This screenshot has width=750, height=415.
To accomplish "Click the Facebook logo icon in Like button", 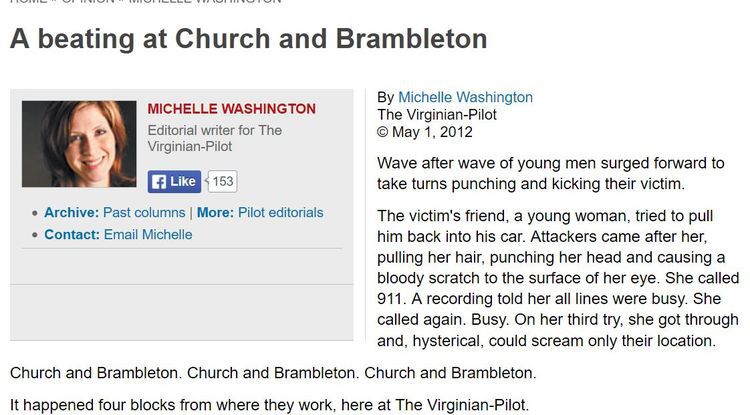I will pyautogui.click(x=159, y=182).
